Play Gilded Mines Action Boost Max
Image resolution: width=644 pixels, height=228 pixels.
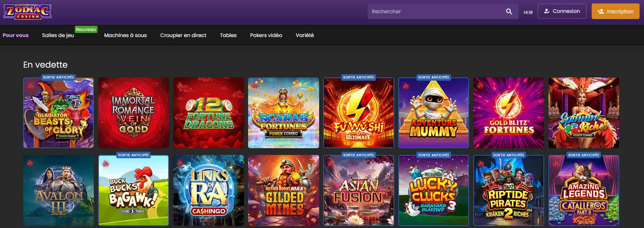[283, 191]
